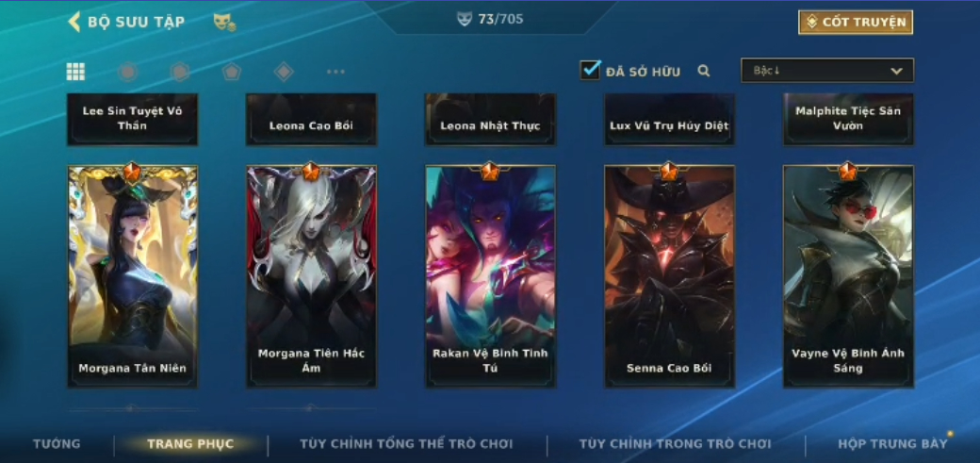
Task: Open the Tùy Chỉnh Tổng Thể Trò Chơi tab
Action: click(406, 443)
